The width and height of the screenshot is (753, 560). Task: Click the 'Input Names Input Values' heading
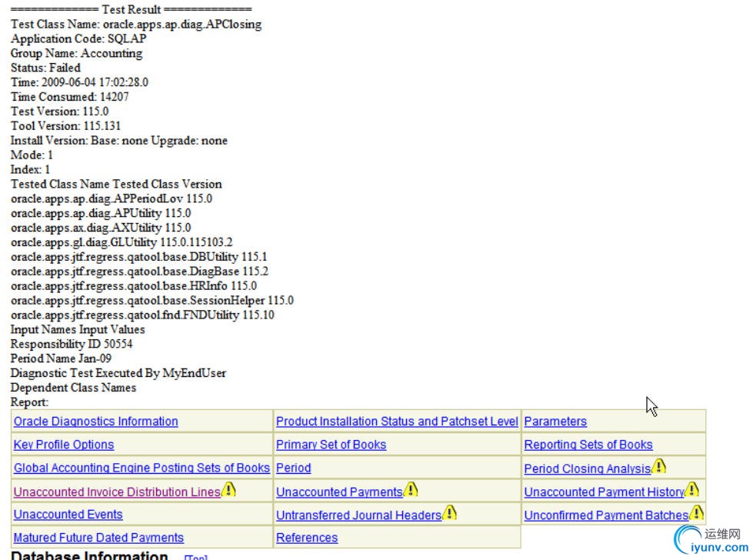coord(78,329)
